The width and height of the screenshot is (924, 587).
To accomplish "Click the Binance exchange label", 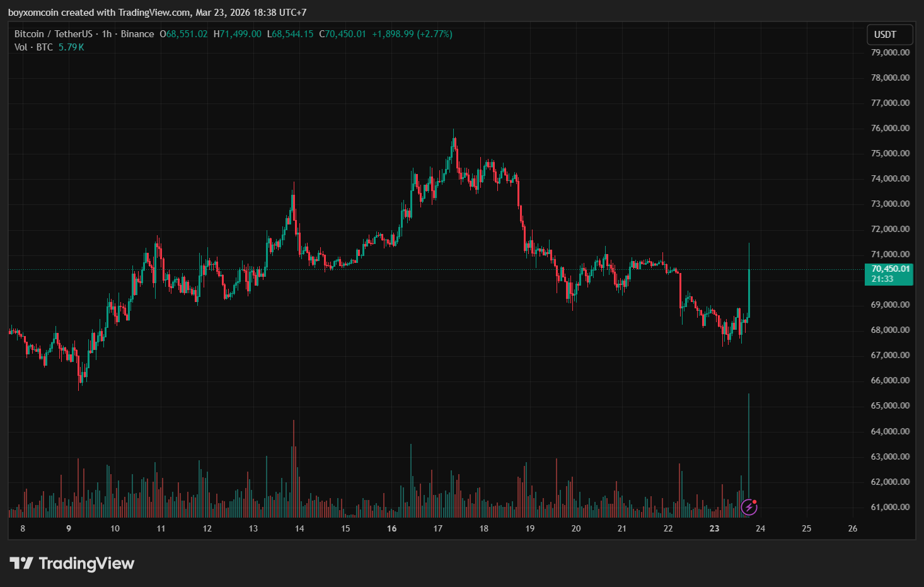I will click(x=137, y=34).
